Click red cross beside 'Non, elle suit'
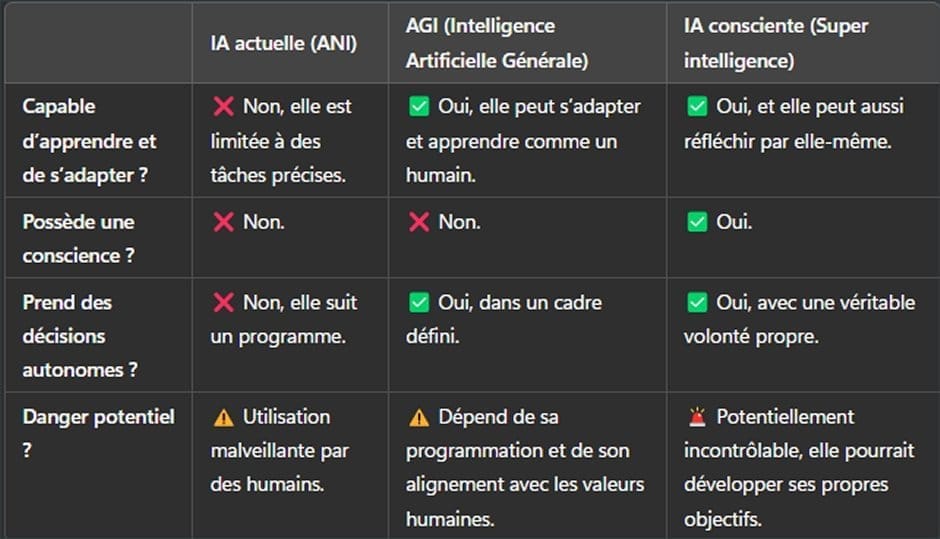 pyautogui.click(x=224, y=302)
